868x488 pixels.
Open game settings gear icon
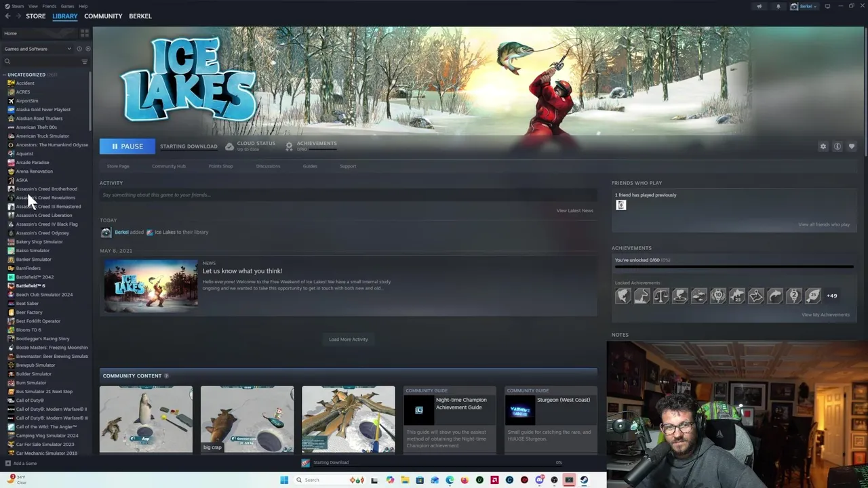click(823, 146)
